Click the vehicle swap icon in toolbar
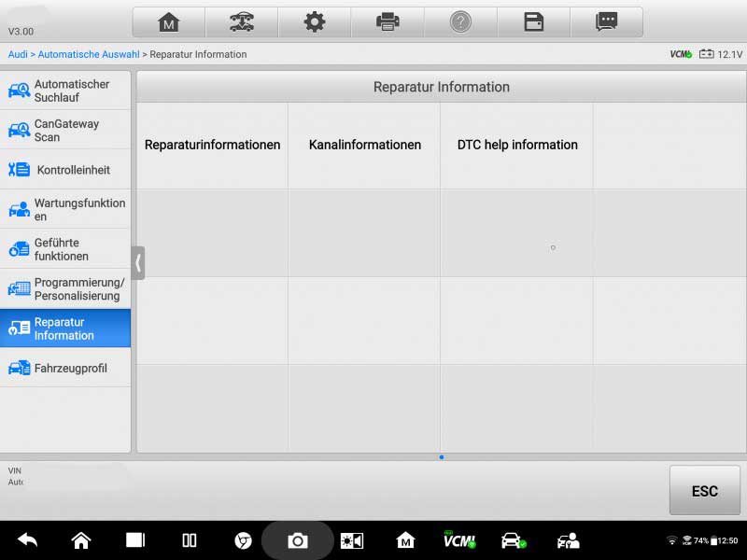Viewport: 747px width, 560px height. 242,21
